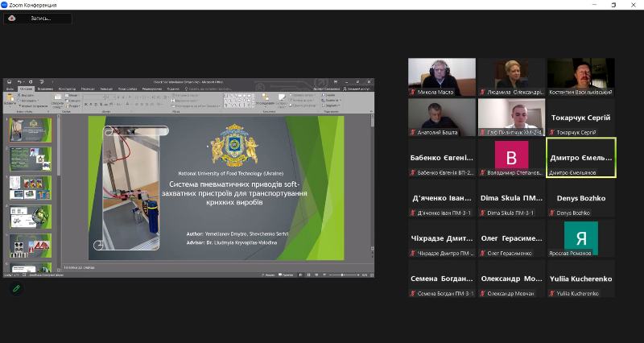This screenshot has width=644, height=343.
Task: Open the Undo history dropdown arrow
Action: pos(24,82)
